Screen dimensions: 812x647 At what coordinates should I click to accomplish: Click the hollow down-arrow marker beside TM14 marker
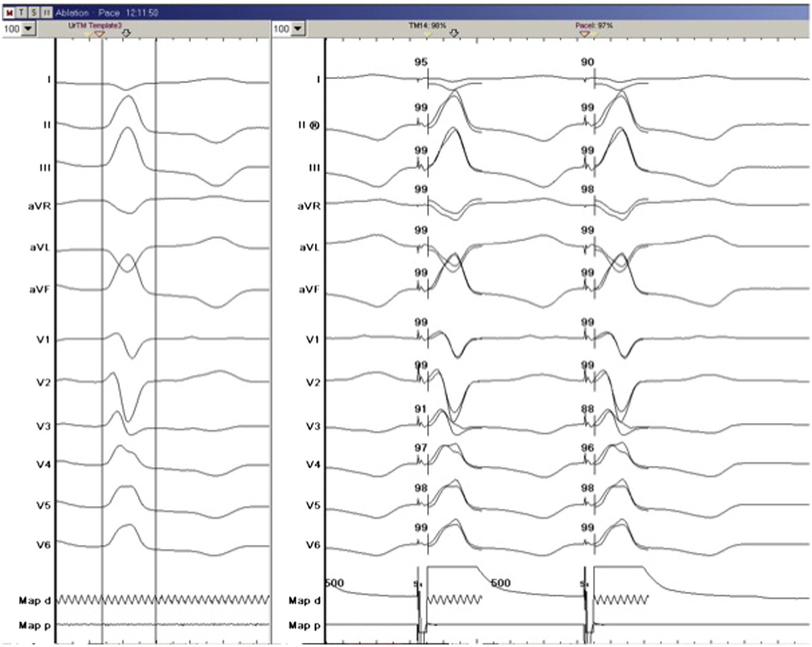(454, 34)
